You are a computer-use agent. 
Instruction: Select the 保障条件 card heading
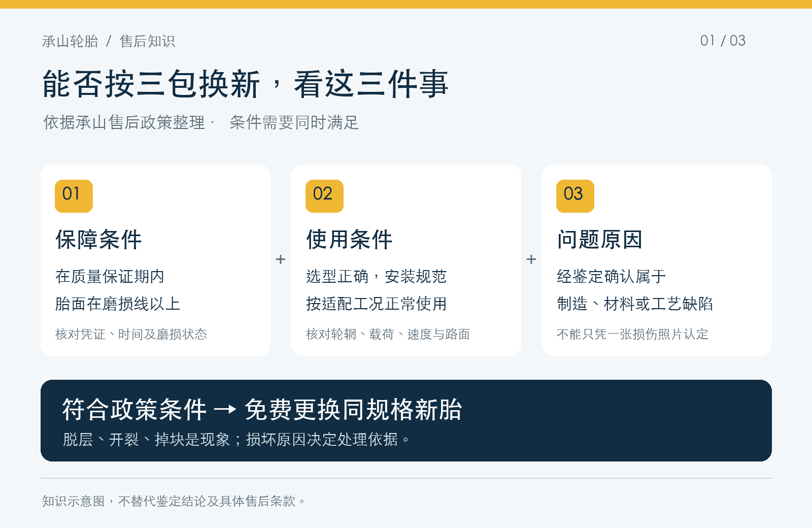pyautogui.click(x=98, y=240)
